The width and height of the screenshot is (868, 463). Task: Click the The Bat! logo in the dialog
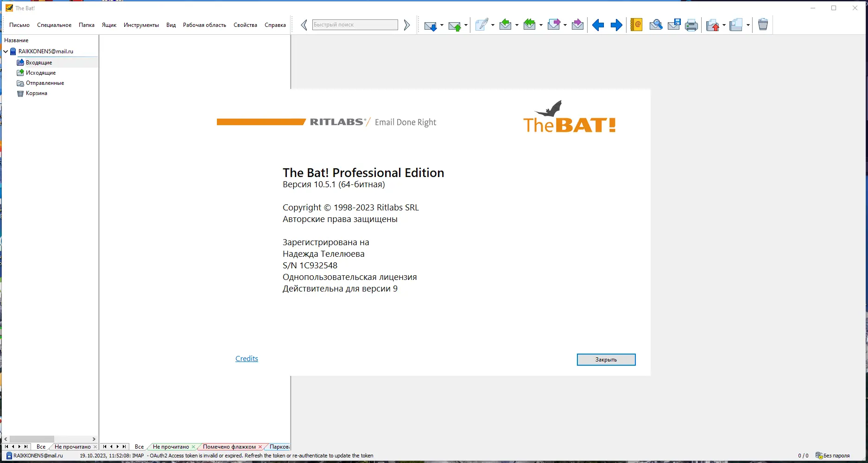coord(570,117)
